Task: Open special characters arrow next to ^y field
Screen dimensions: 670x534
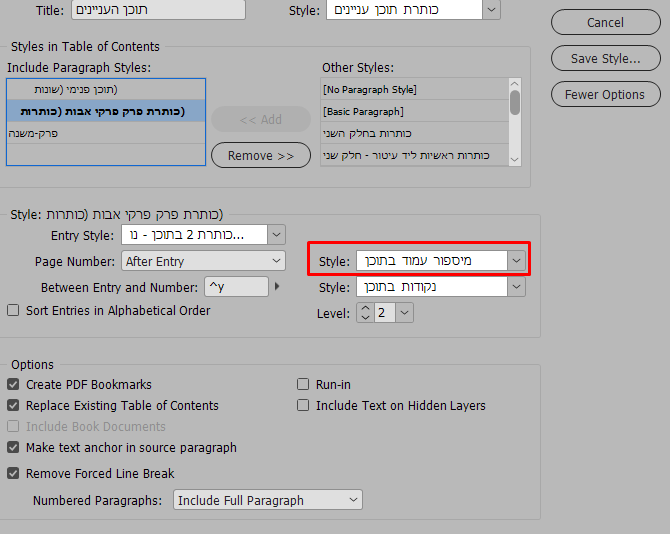Action: (277, 286)
